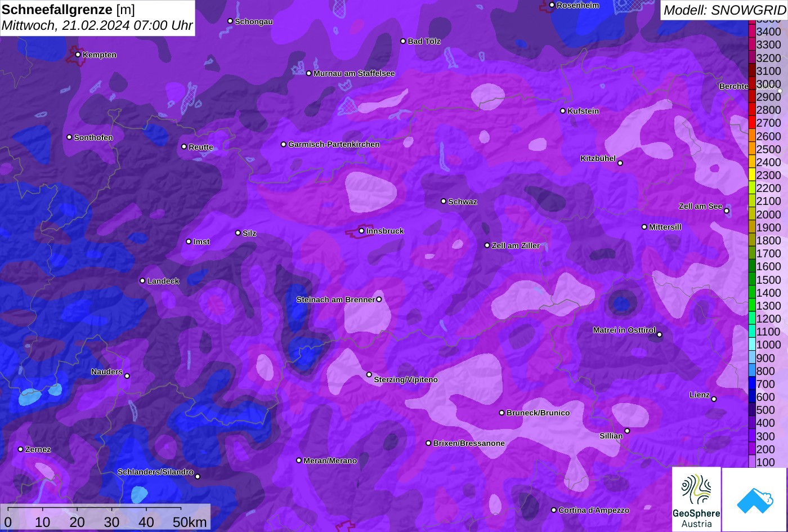Select the Imst marker dot
788x532 pixels.
pyautogui.click(x=189, y=242)
